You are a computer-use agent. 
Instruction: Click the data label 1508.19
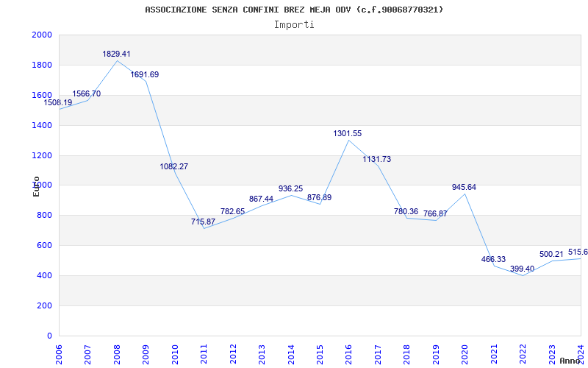point(58,102)
